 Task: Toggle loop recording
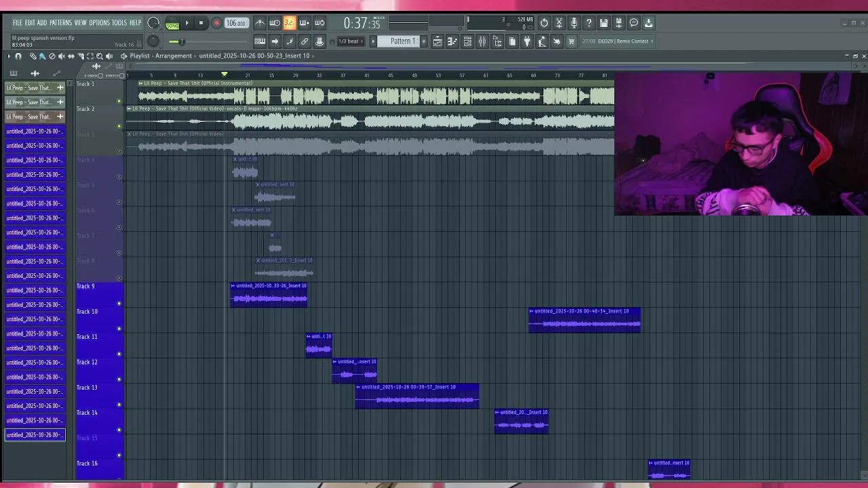pyautogui.click(x=319, y=22)
